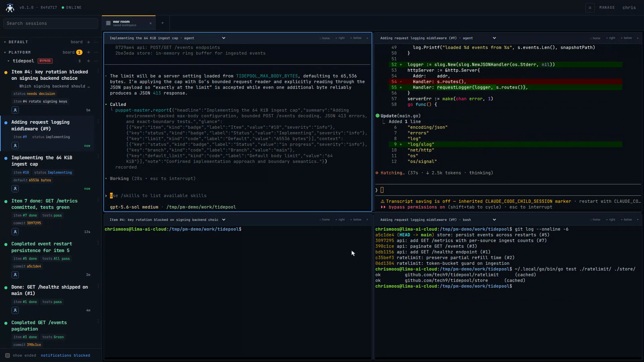This screenshot has height=362, width=644.
Task: Split right from ingest cap pane
Action: 340,38
